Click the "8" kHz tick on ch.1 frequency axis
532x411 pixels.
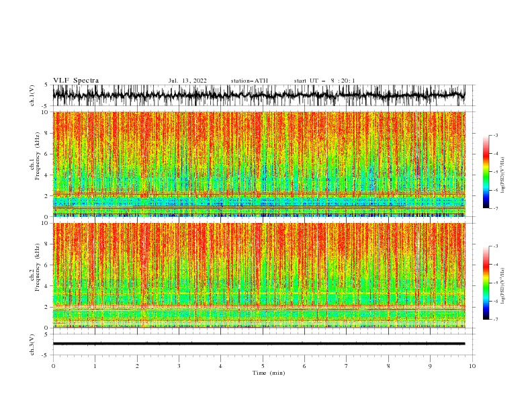point(47,133)
